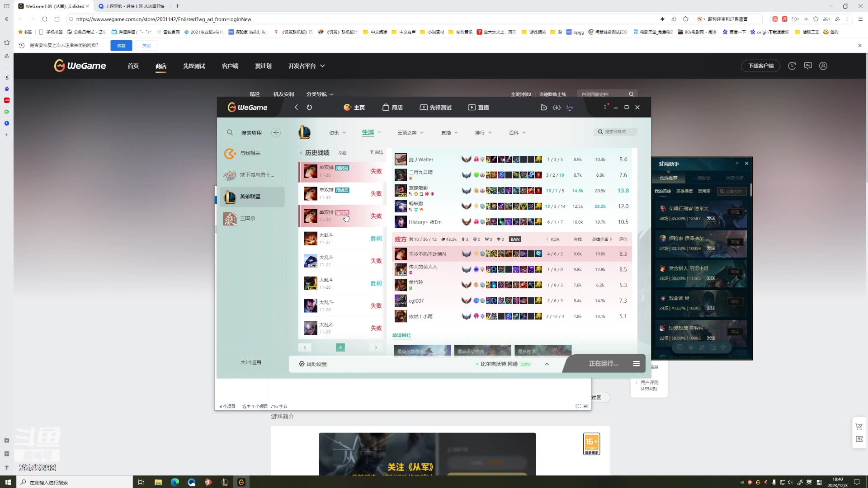Click the player name cgl007
Image resolution: width=868 pixels, height=488 pixels.
(x=416, y=301)
